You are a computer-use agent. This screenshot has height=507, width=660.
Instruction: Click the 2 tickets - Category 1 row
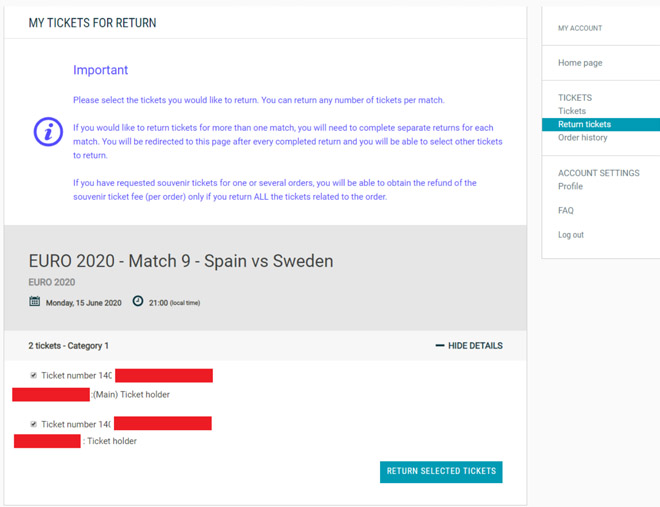[265, 345]
